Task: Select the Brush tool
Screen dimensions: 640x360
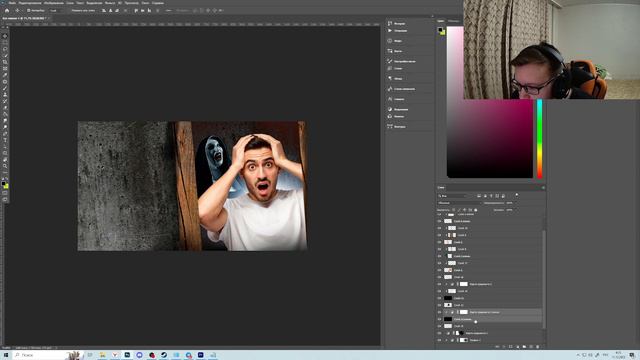Action: coord(5,88)
